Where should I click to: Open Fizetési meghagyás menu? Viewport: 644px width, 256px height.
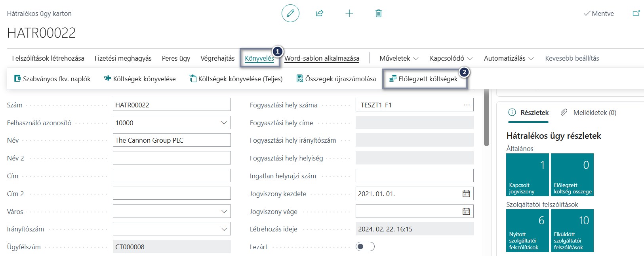123,58
